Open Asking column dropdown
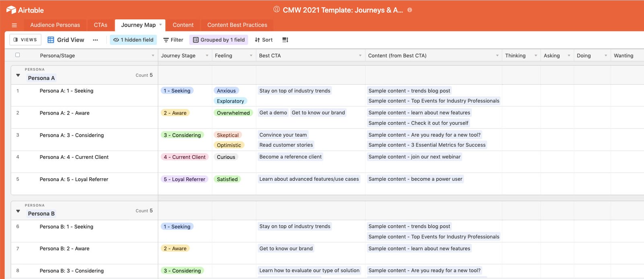Viewport: 644px width, 279px height. coord(569,56)
